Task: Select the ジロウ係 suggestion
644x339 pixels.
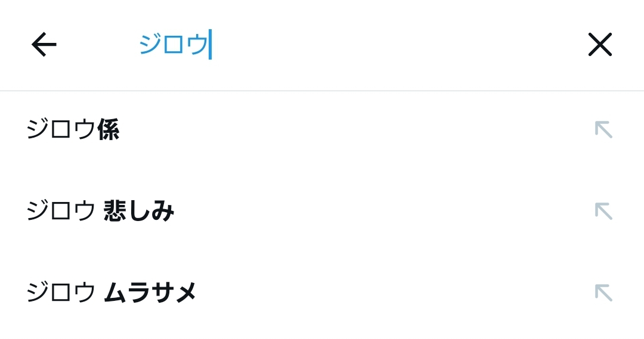Action: pyautogui.click(x=73, y=129)
